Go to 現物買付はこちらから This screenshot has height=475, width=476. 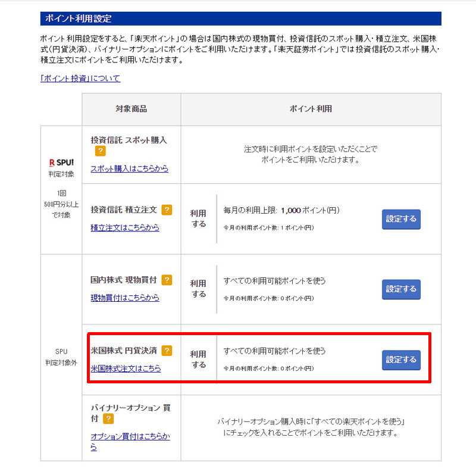[x=125, y=298]
